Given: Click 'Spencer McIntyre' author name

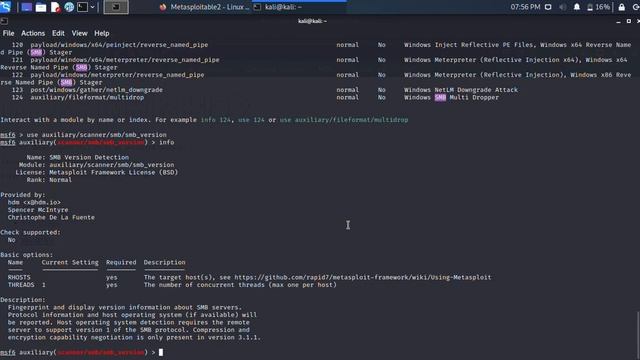Looking at the screenshot, I should pos(38,210).
